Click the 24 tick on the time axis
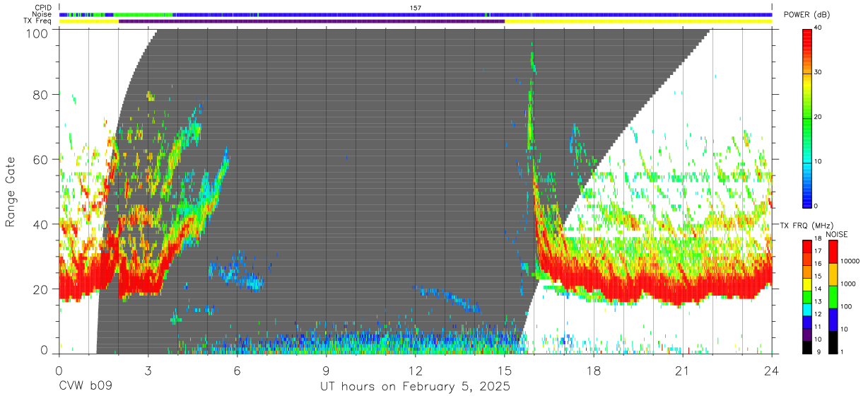The image size is (868, 401). (772, 371)
